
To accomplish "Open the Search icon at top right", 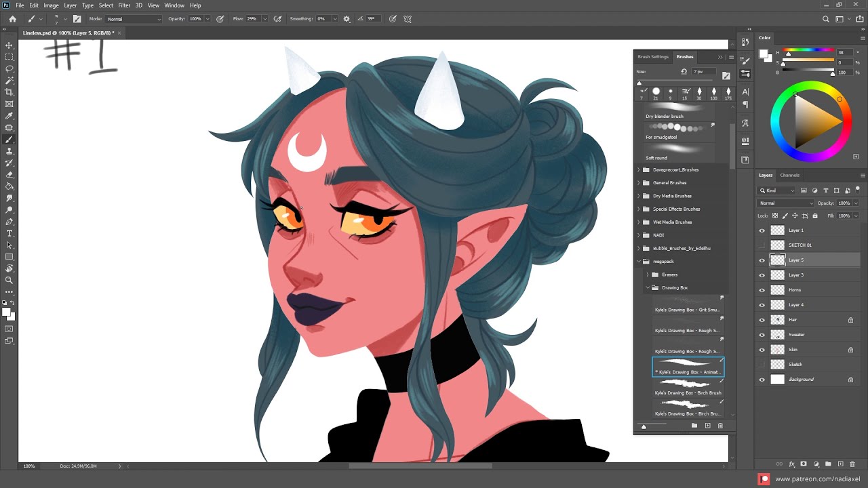I will point(826,19).
